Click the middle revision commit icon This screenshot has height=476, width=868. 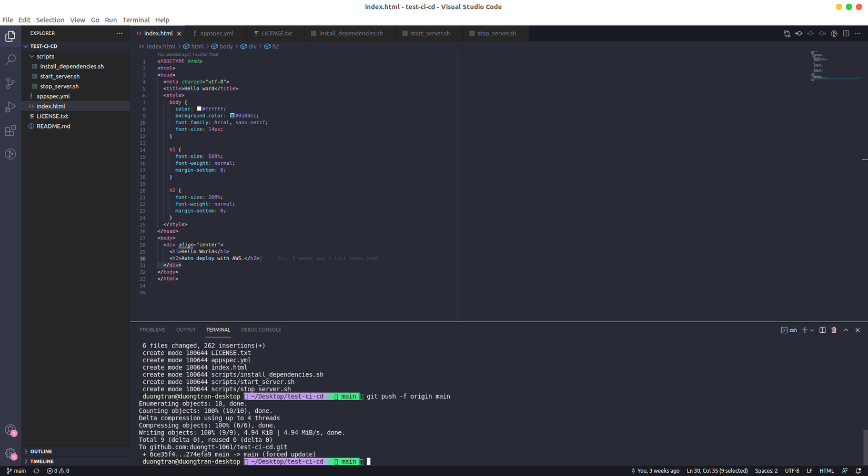(x=811, y=34)
